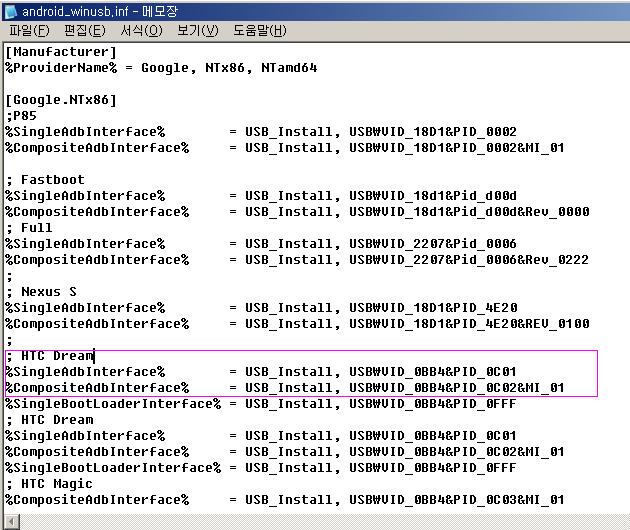The image size is (630, 530).
Task: Click the line ending 4E20&REV_0100
Action: (x=297, y=324)
